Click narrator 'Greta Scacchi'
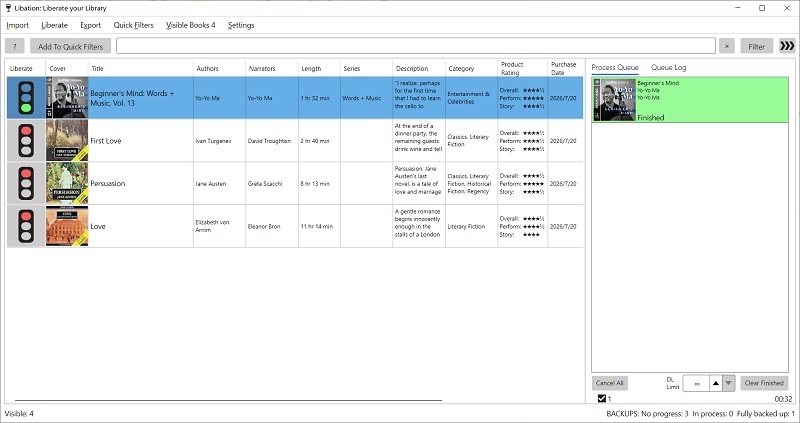The image size is (800, 423). pyautogui.click(x=265, y=184)
